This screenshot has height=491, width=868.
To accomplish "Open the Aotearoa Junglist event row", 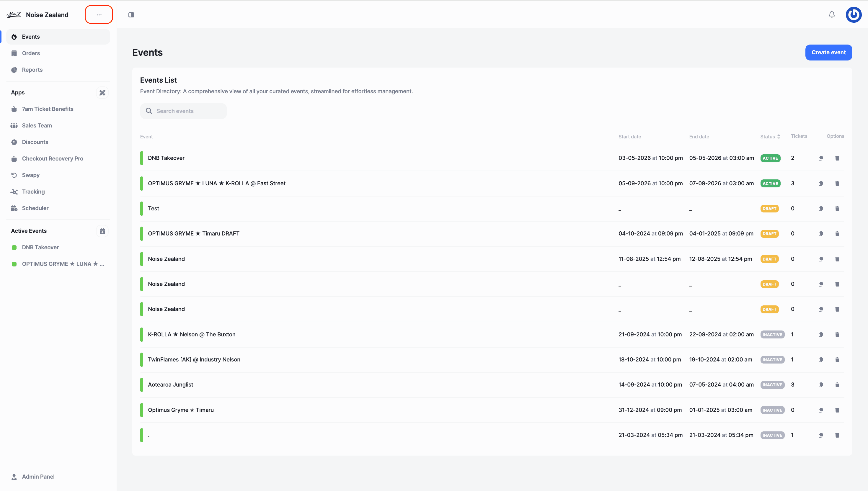I will coord(170,384).
